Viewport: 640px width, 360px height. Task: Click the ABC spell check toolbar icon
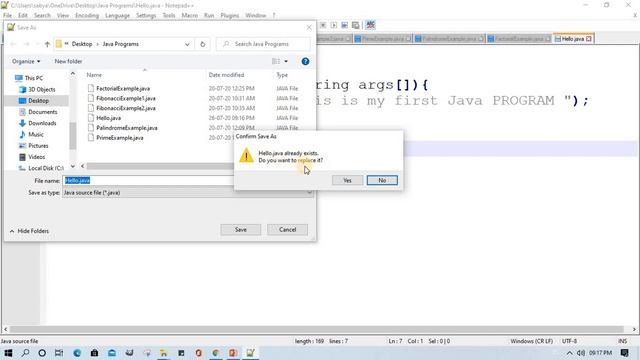(371, 25)
